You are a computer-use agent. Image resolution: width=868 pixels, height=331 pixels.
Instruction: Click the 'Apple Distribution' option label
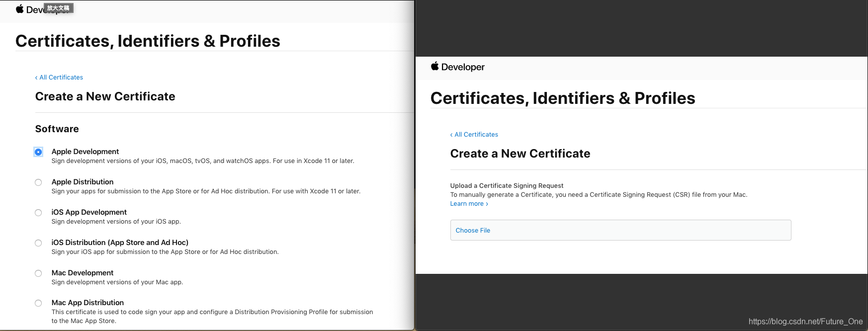point(83,182)
